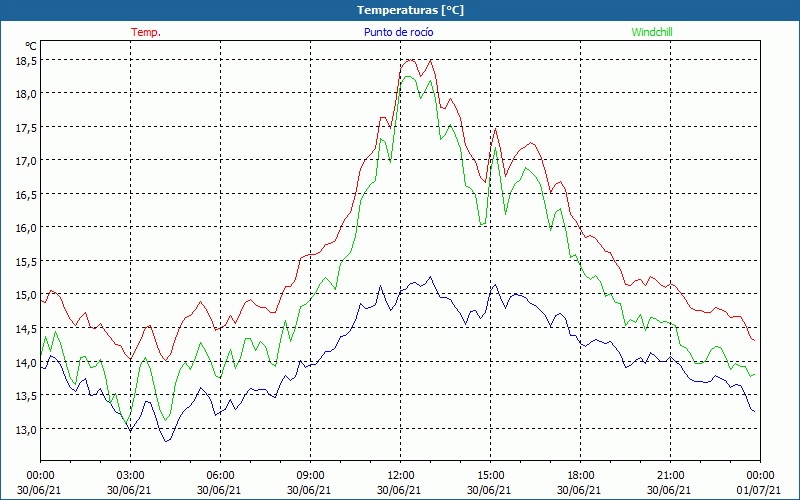Click the 15,0 value on the y-axis
This screenshot has height=500, width=800.
tap(26, 295)
